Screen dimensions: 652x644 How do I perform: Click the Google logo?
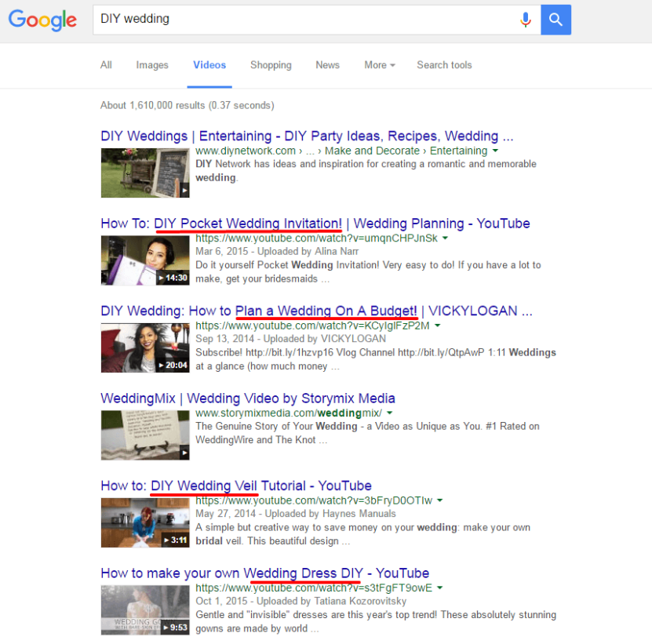click(42, 20)
